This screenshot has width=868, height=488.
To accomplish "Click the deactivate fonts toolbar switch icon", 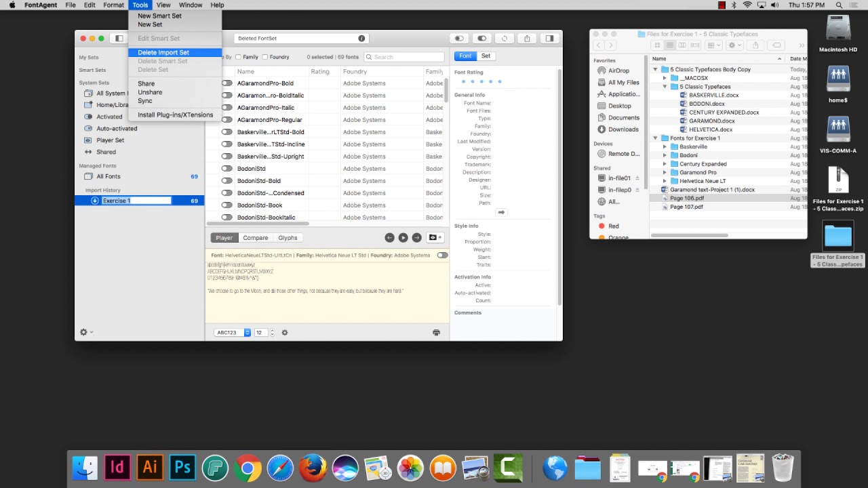I will coord(459,39).
